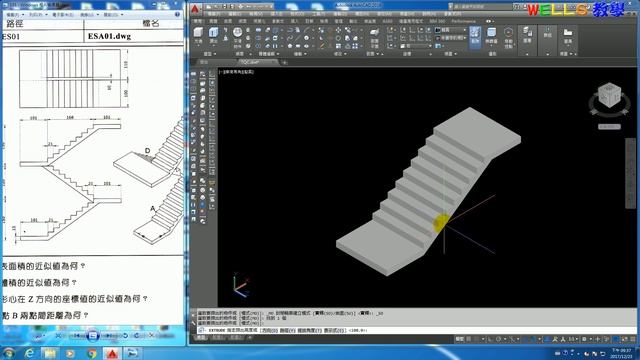Switch to the BIM 360 ribbon tab
This screenshot has width=640, height=360.
click(x=437, y=21)
